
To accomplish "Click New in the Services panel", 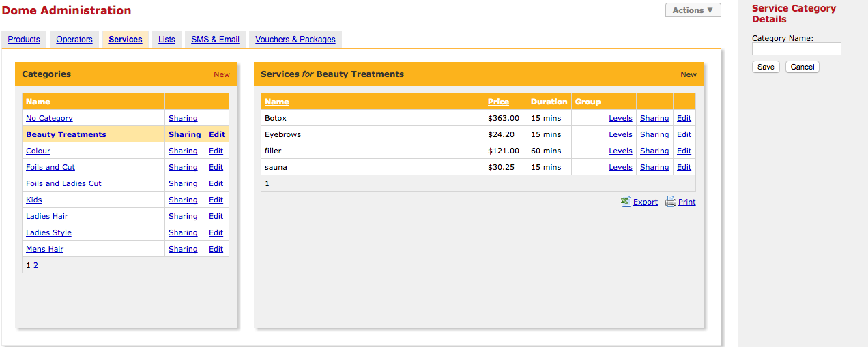I will [x=689, y=74].
